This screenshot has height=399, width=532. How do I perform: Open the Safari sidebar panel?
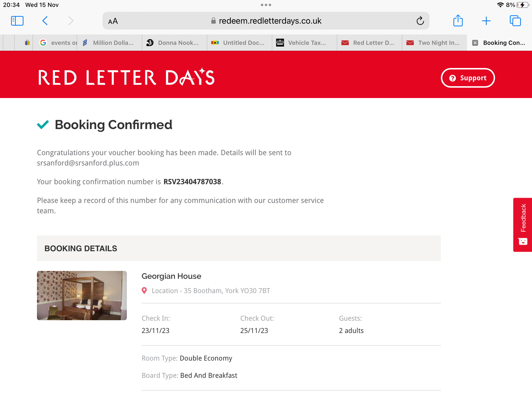(x=17, y=21)
